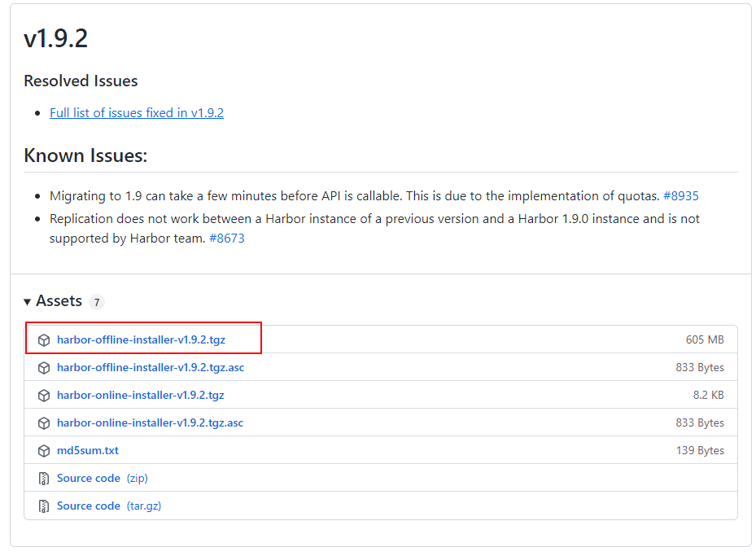Click the 8.2 KB size value
Viewport: 756px width, 556px height.
(x=708, y=395)
